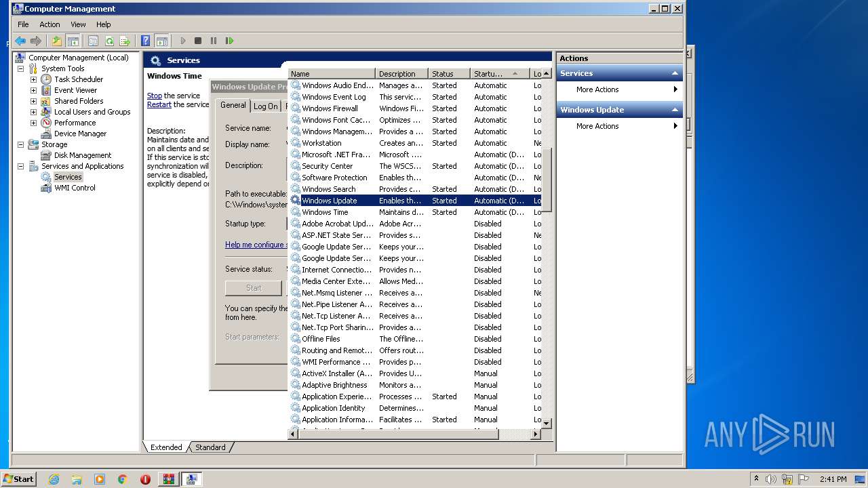Image resolution: width=868 pixels, height=488 pixels.
Task: Open the Help toolbar icon
Action: coord(145,41)
